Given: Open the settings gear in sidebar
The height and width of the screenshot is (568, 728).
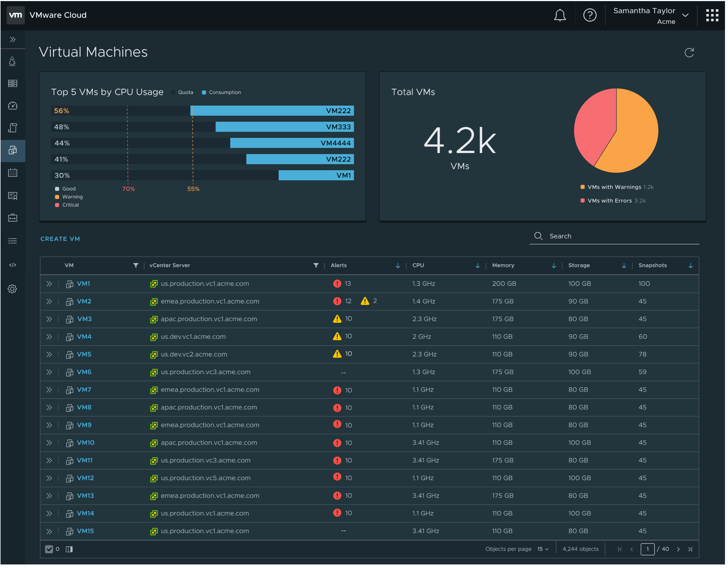Looking at the screenshot, I should point(13,289).
